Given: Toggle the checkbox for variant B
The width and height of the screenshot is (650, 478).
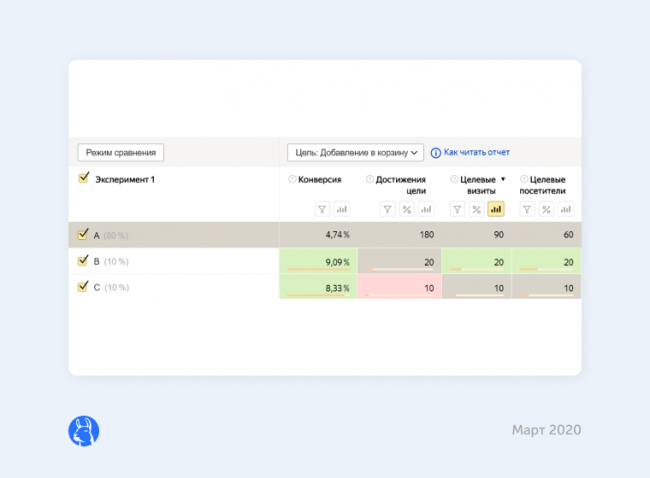Looking at the screenshot, I should (84, 261).
